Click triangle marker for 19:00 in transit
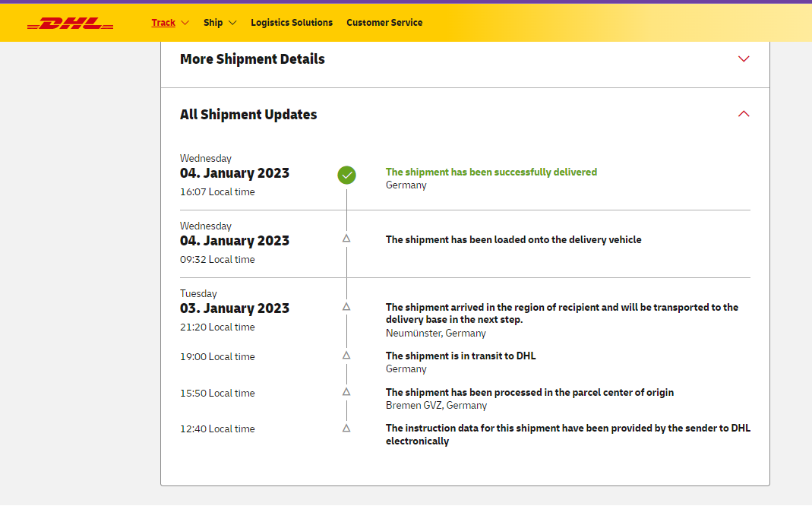Viewport: 812px width, 506px height. pos(346,356)
